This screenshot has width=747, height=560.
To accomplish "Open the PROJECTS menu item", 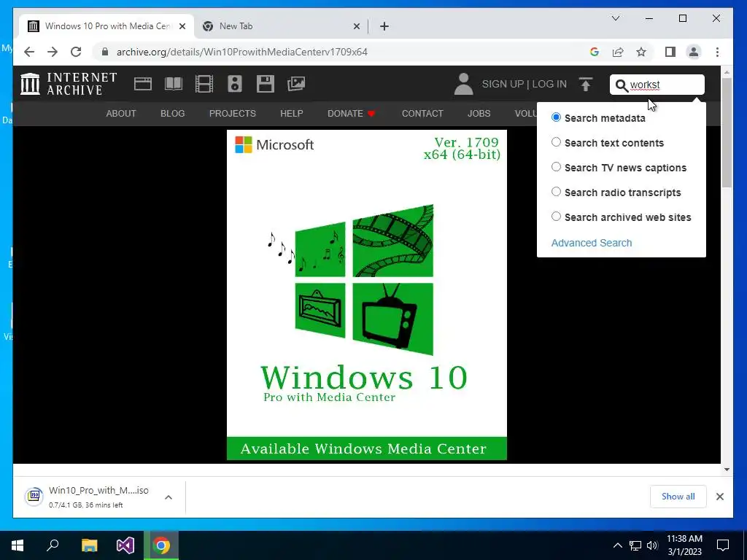I will pyautogui.click(x=233, y=113).
